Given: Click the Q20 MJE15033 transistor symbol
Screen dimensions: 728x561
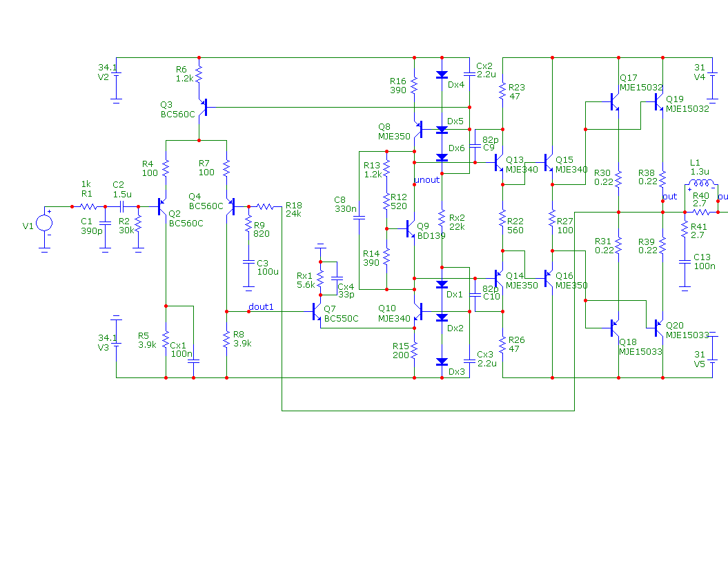Looking at the screenshot, I should click(x=659, y=328).
